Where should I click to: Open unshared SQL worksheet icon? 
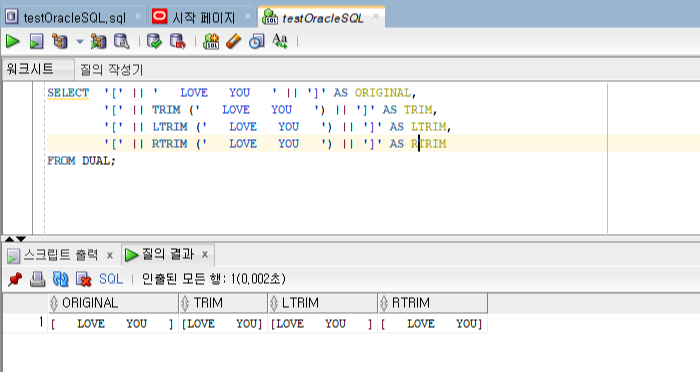click(211, 42)
